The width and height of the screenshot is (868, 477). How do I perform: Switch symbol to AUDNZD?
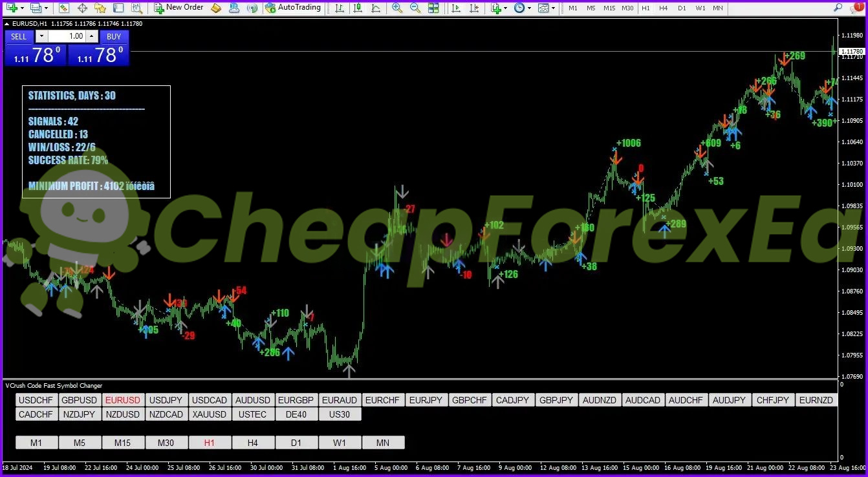(600, 400)
